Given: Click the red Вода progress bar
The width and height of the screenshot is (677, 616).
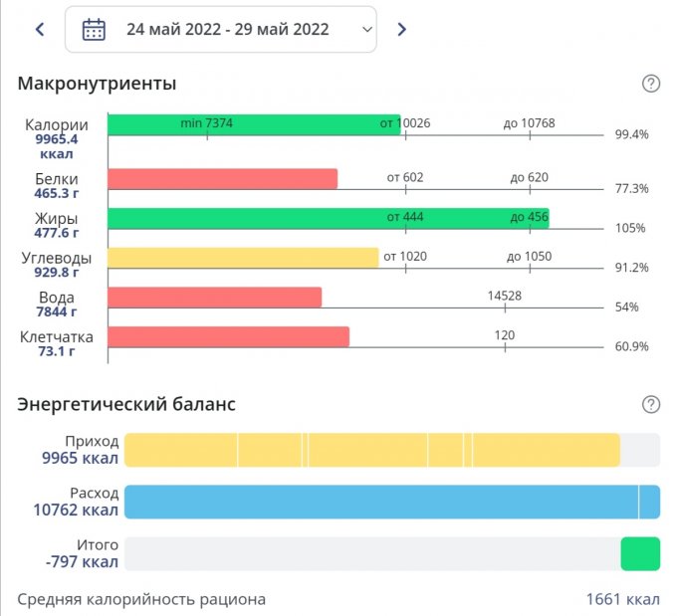Looking at the screenshot, I should pyautogui.click(x=214, y=298).
